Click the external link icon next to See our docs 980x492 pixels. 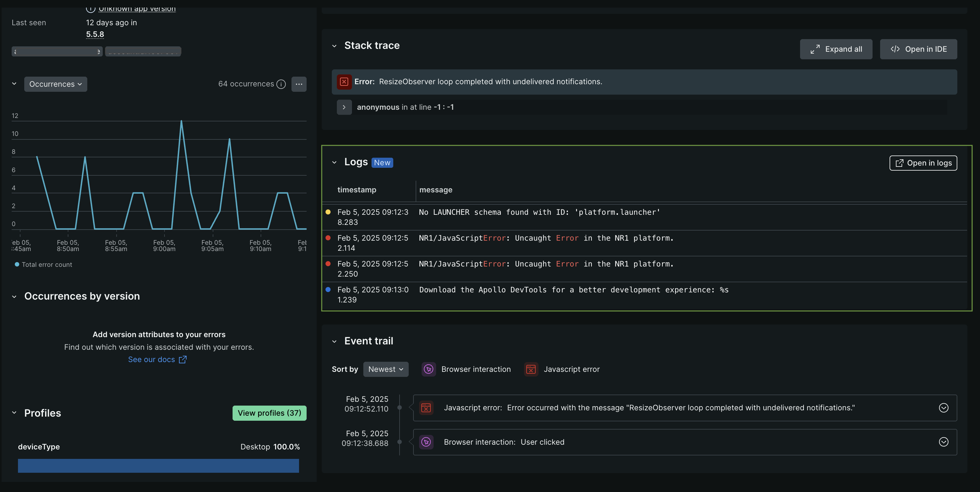tap(183, 360)
